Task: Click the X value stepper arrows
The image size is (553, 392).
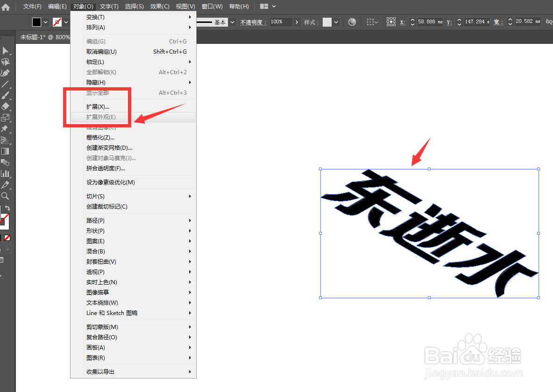Action: click(x=412, y=22)
